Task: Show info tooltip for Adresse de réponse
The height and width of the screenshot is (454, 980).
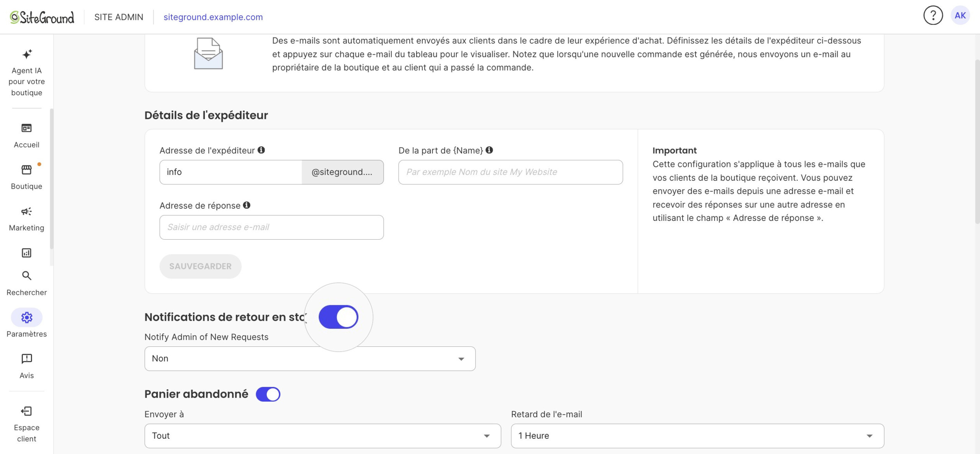Action: pos(247,205)
